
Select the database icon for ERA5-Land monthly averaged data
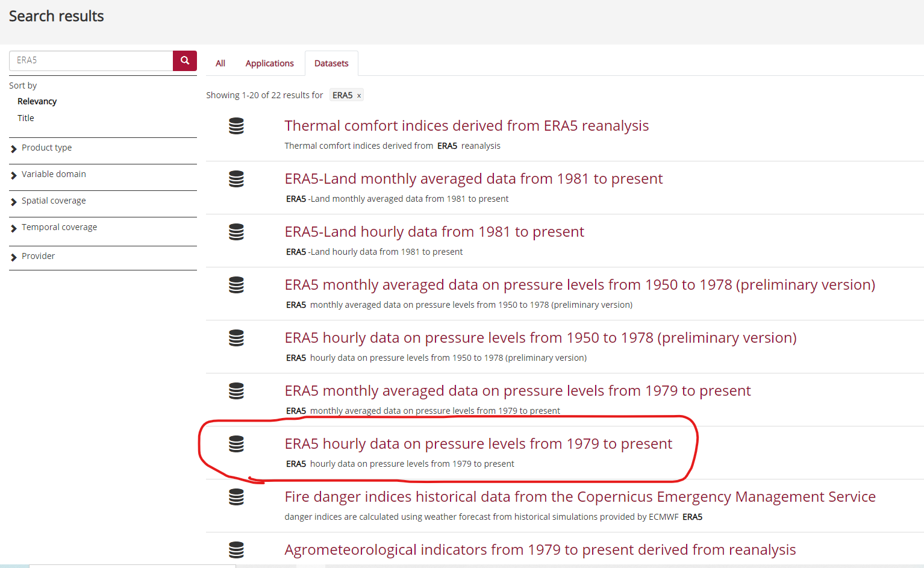(236, 179)
